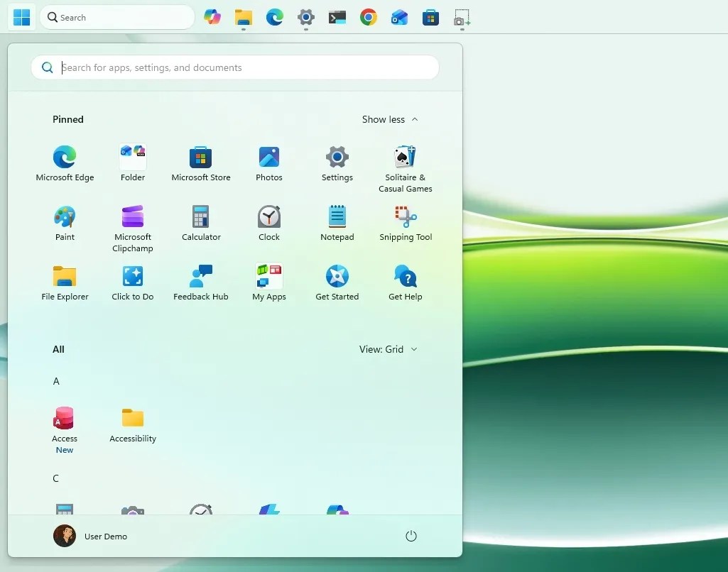Open the Accessibility folder in All apps
The image size is (728, 572).
click(x=133, y=425)
